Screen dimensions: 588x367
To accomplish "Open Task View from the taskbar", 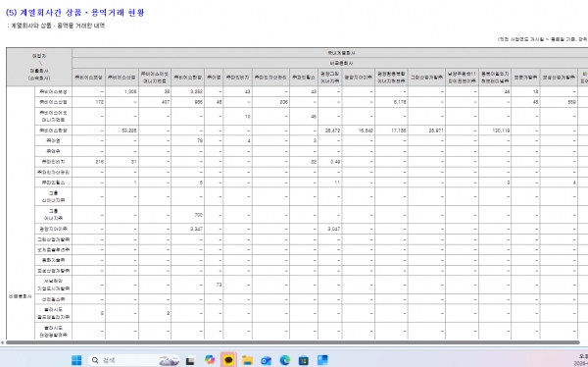I will (190, 360).
